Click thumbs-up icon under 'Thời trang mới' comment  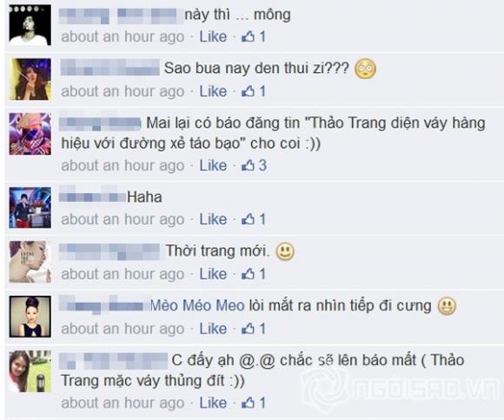point(248,274)
